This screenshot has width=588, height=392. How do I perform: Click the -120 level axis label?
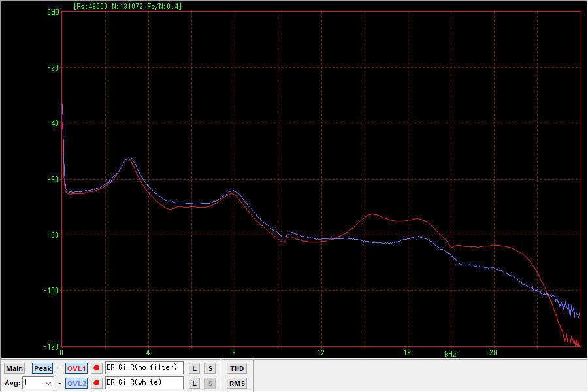[x=51, y=346]
